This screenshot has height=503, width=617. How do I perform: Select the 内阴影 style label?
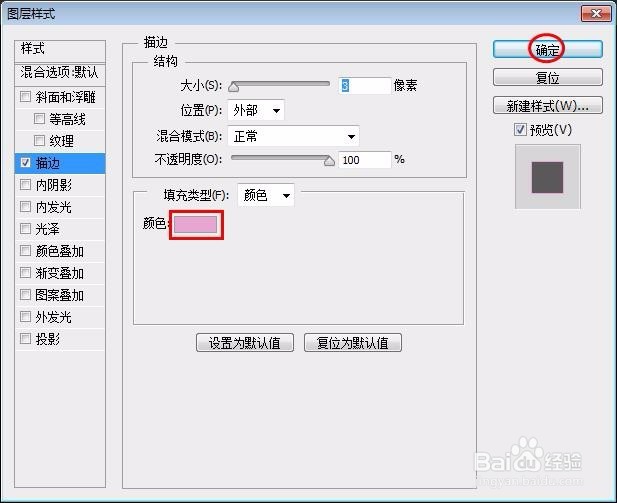(x=54, y=185)
